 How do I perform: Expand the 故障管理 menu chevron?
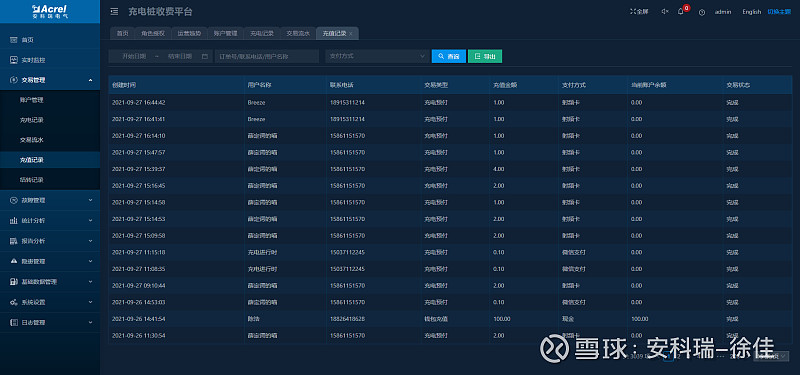tap(90, 201)
